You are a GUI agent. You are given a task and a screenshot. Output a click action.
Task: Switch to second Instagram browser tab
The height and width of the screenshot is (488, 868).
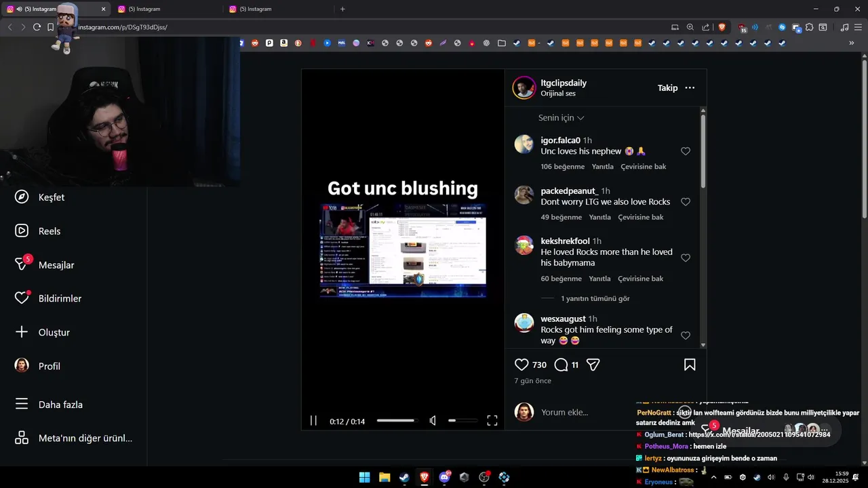(166, 9)
